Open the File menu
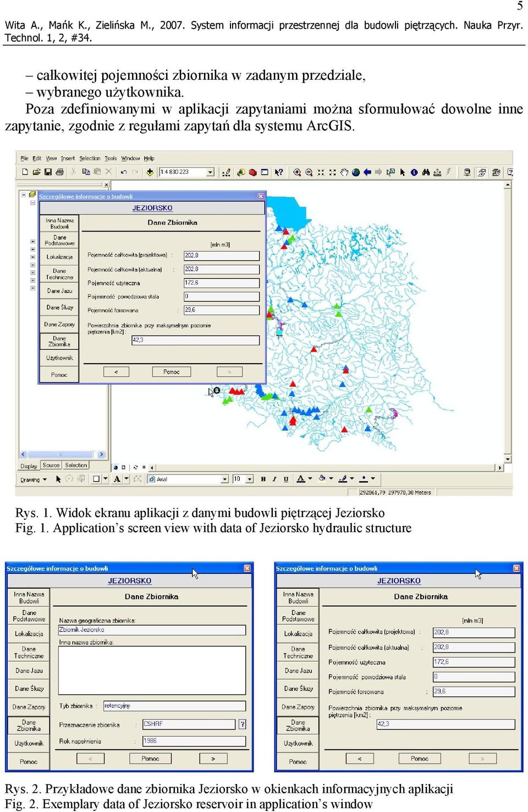This screenshot has height=812, width=528. coord(24,158)
